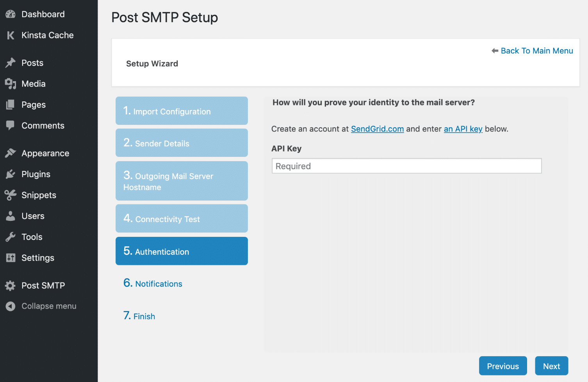Click inside the API Key field
Screen dimensions: 588x382
[406, 166]
